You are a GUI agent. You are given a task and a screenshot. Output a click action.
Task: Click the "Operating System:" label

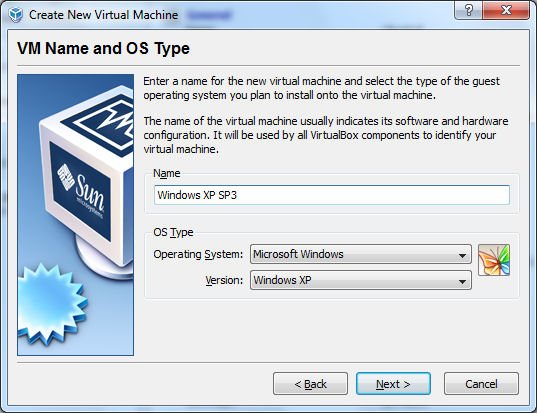(198, 254)
